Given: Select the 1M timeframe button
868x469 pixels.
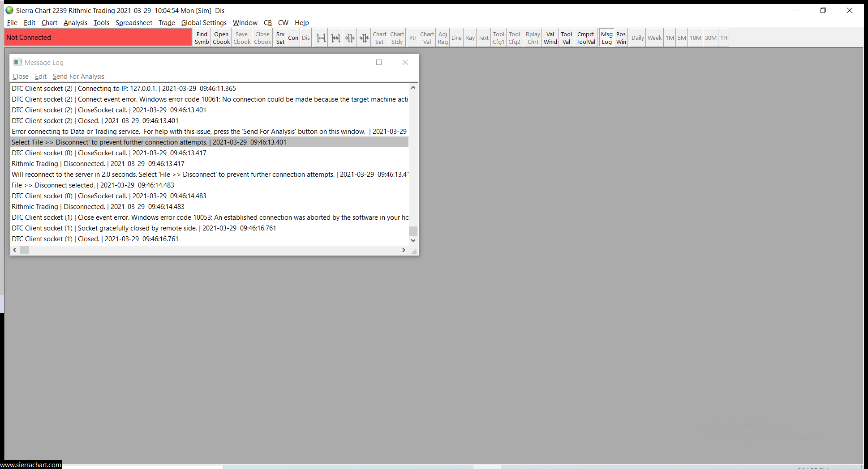Looking at the screenshot, I should pos(670,38).
